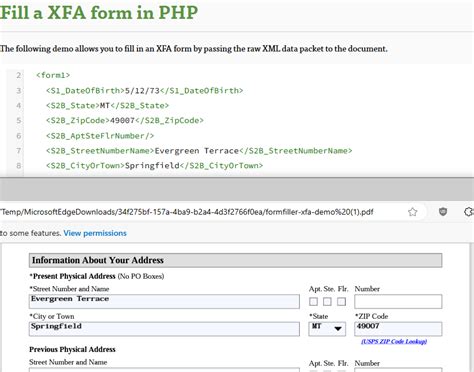Click the favorites star icon in address bar
Screen dimensions: 474x372
(x=413, y=212)
